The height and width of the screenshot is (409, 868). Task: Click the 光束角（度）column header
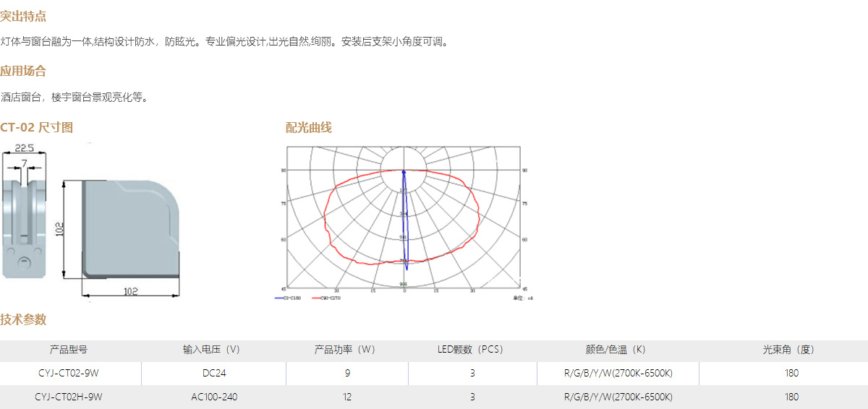click(789, 350)
